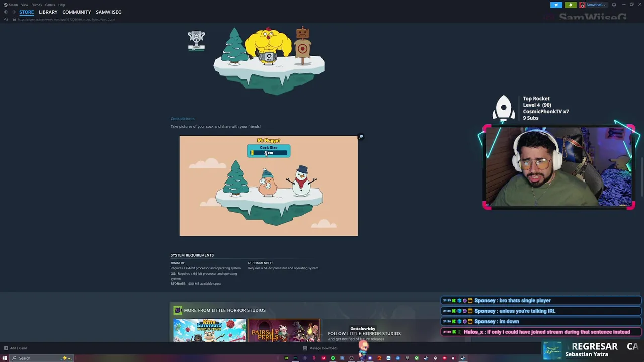Open the snowman Mr Nugget screenshot
The image size is (644, 362).
tap(269, 186)
